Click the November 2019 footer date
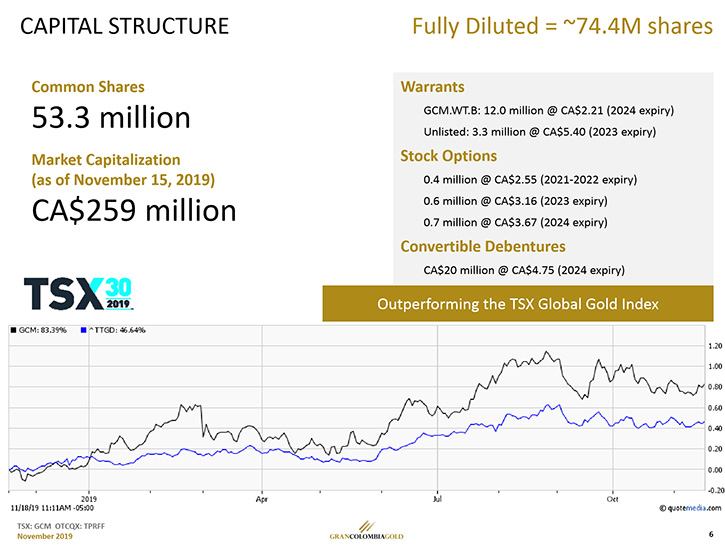The width and height of the screenshot is (725, 548). click(x=45, y=536)
